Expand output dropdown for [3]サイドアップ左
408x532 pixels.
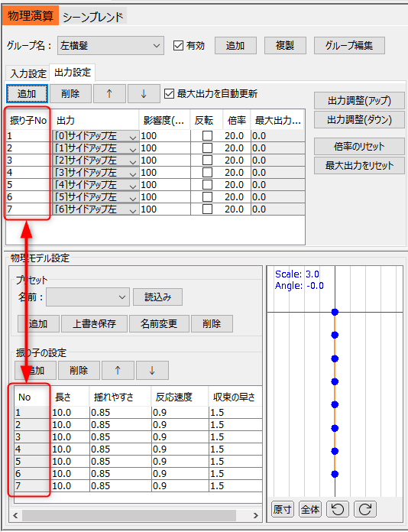coord(133,172)
